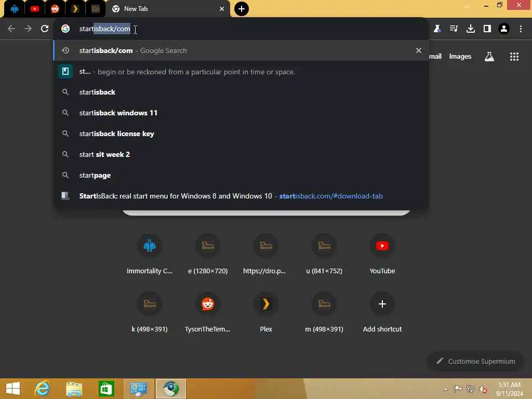Screen dimensions: 532x399
Task: Open the https://dro.p... shortcut
Action: tap(265, 254)
